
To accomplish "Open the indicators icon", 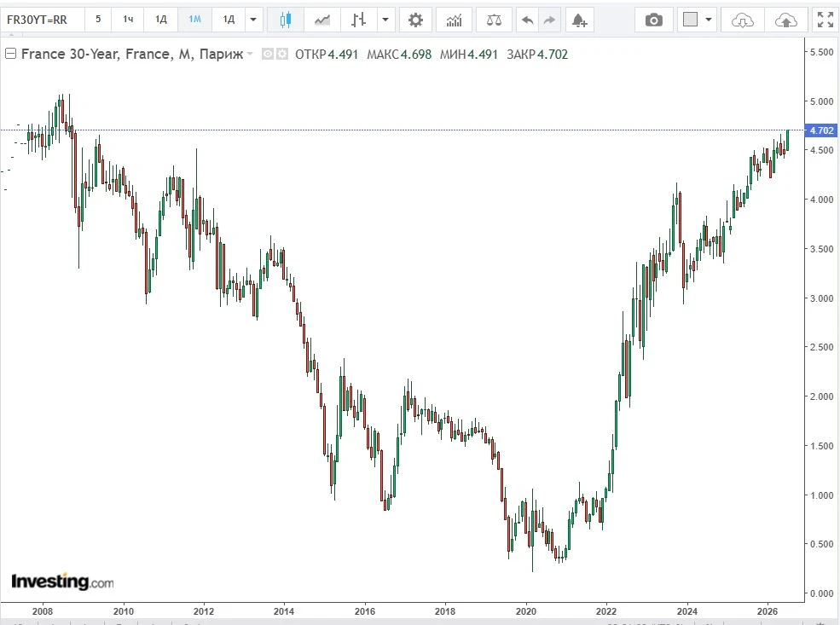I will click(454, 20).
